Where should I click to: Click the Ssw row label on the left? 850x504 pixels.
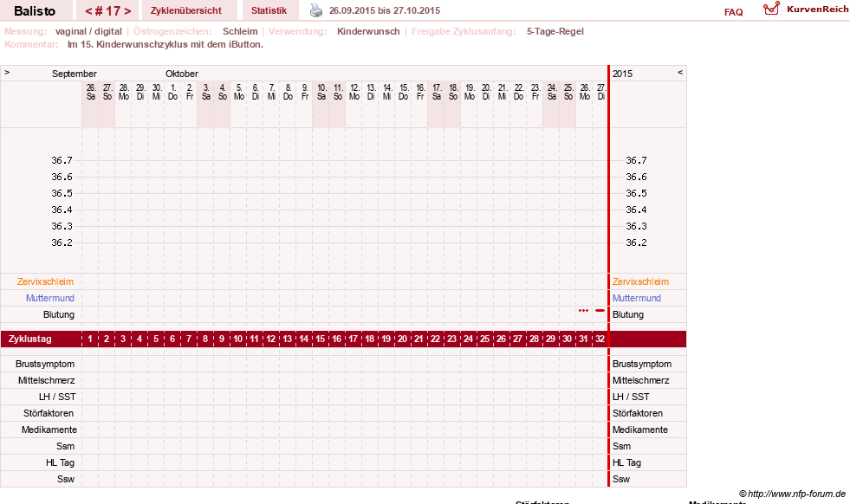[x=66, y=479]
